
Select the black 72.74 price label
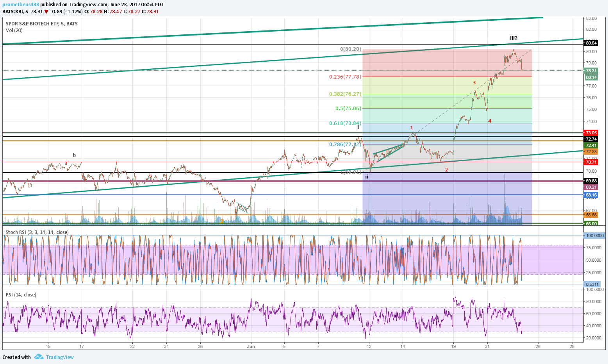pyautogui.click(x=591, y=139)
